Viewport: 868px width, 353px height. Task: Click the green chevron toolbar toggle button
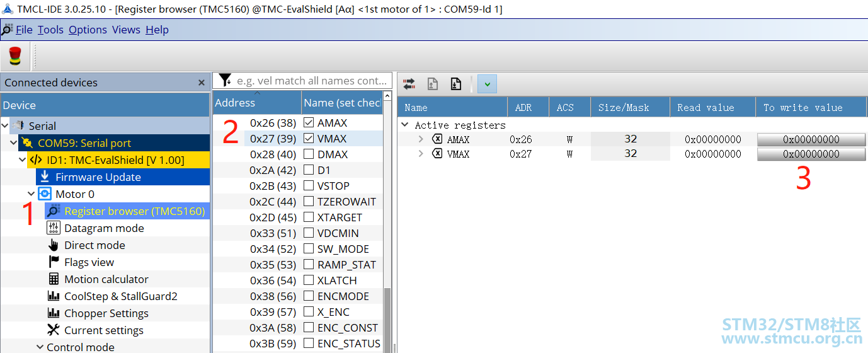click(x=487, y=83)
